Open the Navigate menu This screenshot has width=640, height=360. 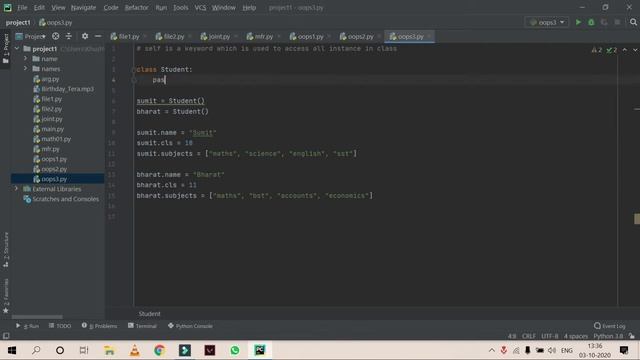pyautogui.click(x=83, y=7)
